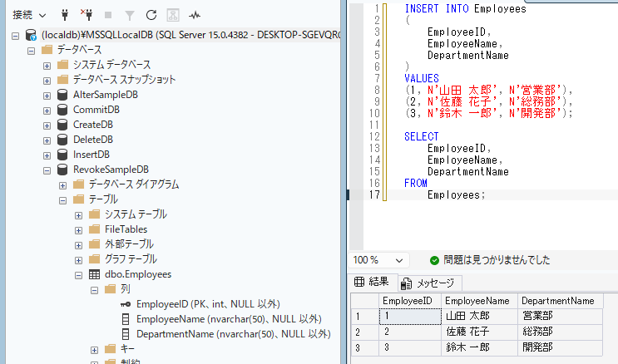This screenshot has height=364, width=618.
Task: Click the green check status icon
Action: pyautogui.click(x=434, y=260)
